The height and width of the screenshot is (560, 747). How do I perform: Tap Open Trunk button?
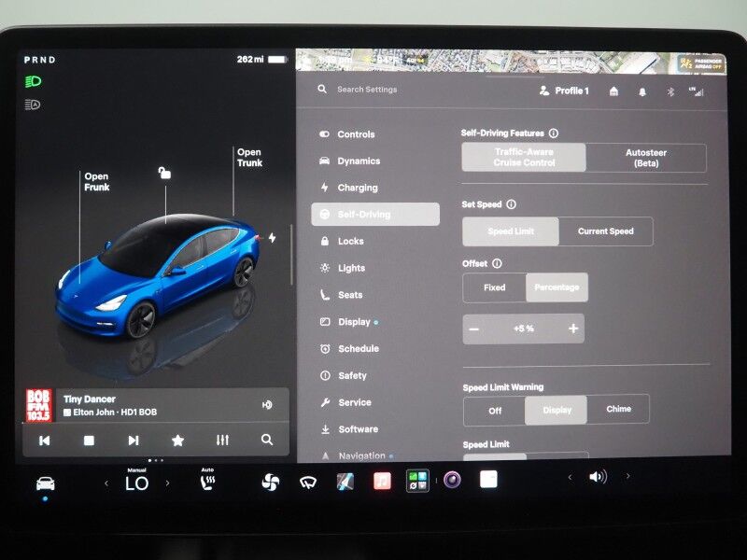(249, 158)
